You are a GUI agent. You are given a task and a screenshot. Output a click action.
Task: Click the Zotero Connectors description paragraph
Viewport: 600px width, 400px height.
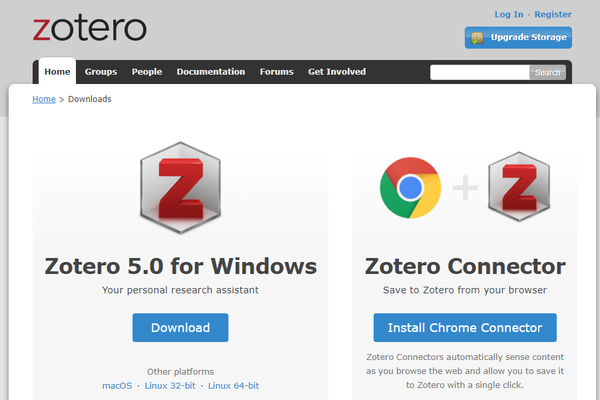point(465,371)
